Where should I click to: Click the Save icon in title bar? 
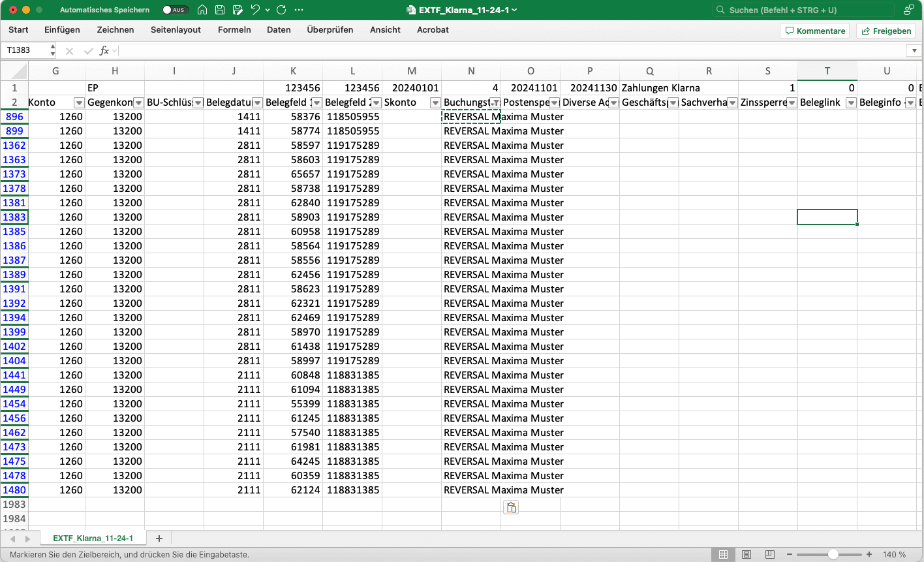[220, 10]
